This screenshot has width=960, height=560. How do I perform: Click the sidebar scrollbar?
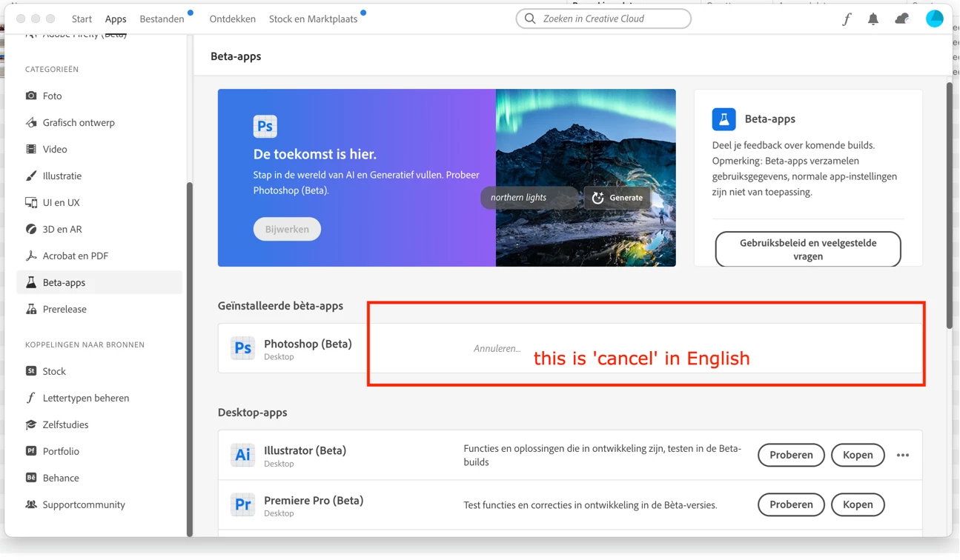coord(189,359)
